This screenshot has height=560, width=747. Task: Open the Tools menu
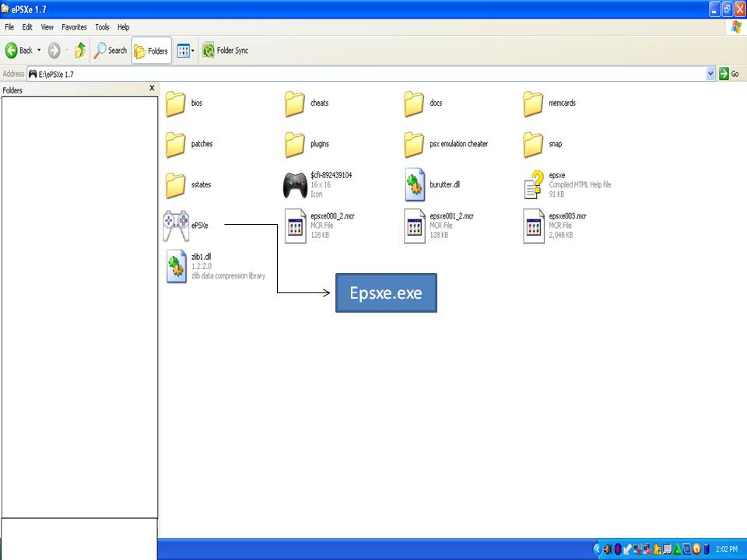click(102, 27)
